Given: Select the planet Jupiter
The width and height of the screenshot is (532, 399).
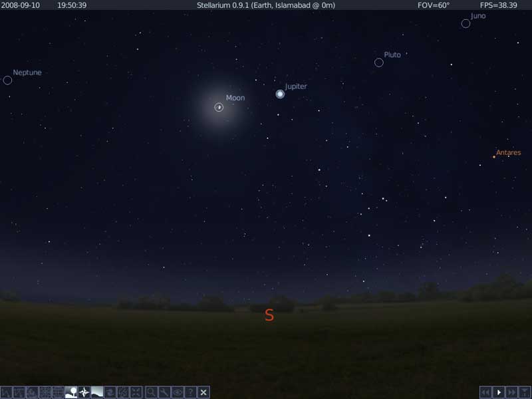Looking at the screenshot, I should [x=280, y=94].
